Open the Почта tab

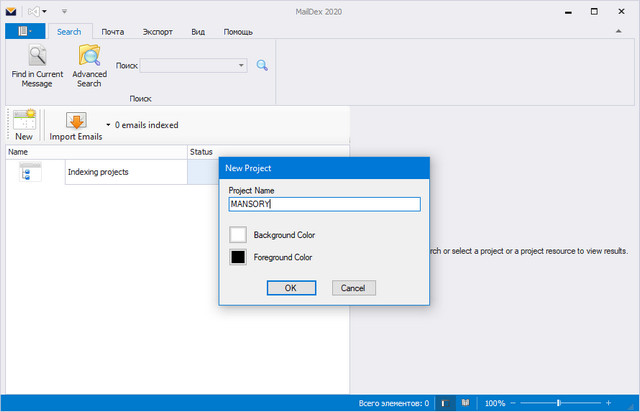click(112, 32)
